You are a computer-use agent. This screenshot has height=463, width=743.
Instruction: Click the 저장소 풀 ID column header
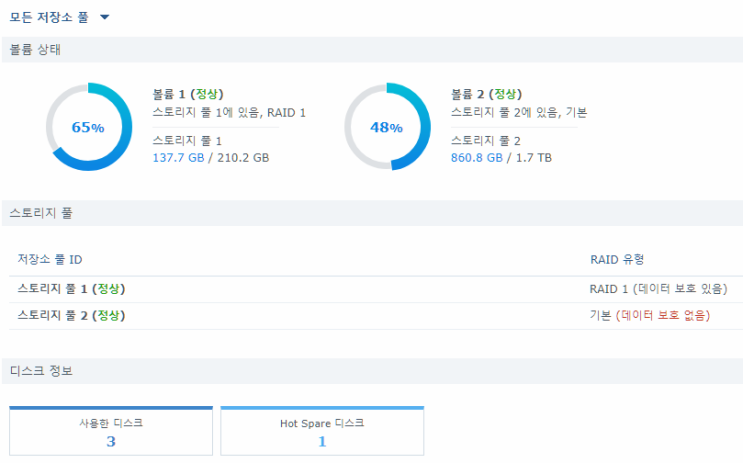click(x=50, y=260)
